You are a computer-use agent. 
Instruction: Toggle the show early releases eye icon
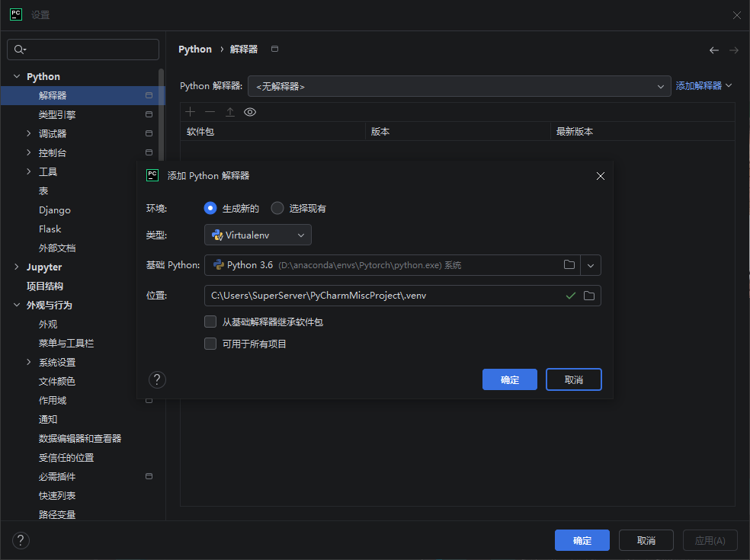[250, 112]
